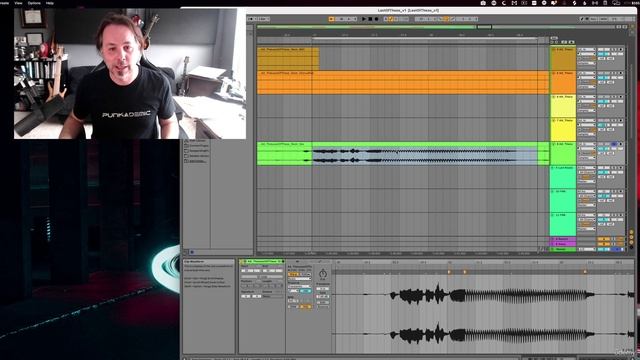Arm the green track for recording
This screenshot has height=360, width=640.
point(621,144)
